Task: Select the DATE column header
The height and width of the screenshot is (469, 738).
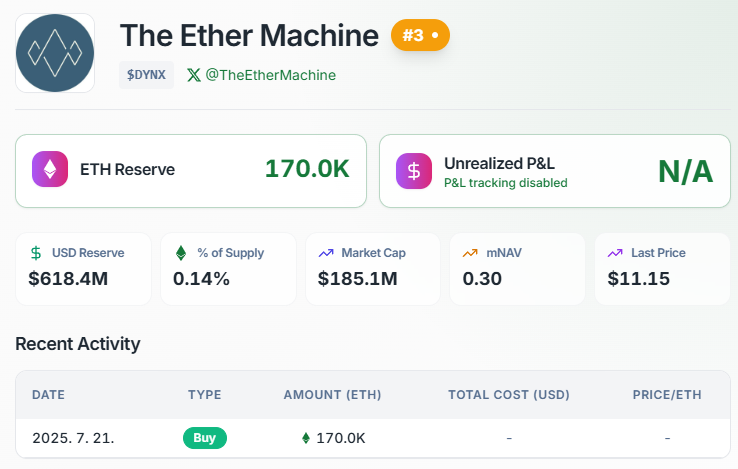Action: (x=48, y=395)
